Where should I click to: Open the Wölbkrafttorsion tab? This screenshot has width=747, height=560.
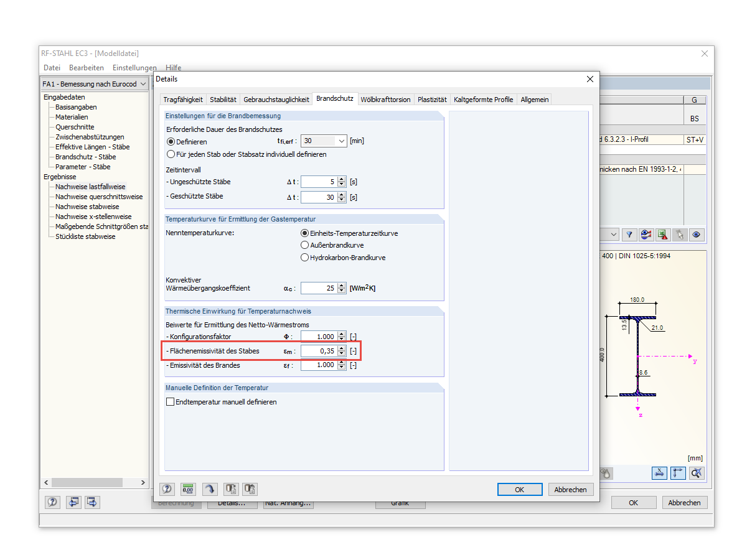click(386, 100)
